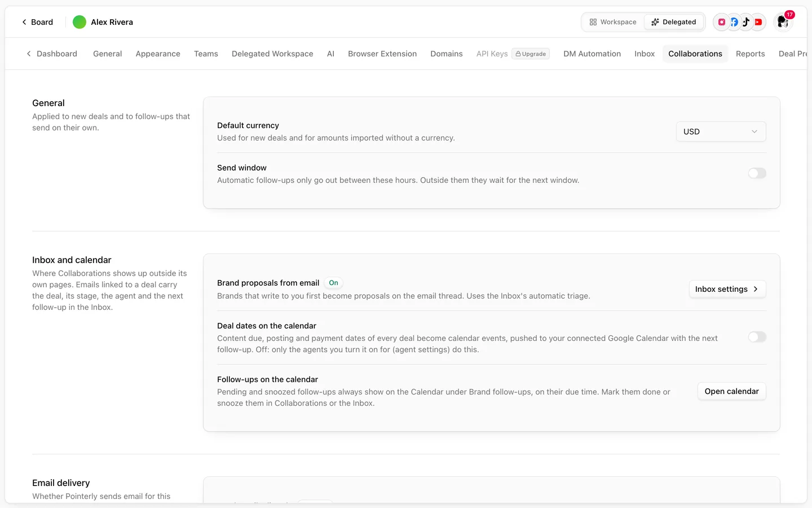Click the Alex Rivera name

coord(112,22)
